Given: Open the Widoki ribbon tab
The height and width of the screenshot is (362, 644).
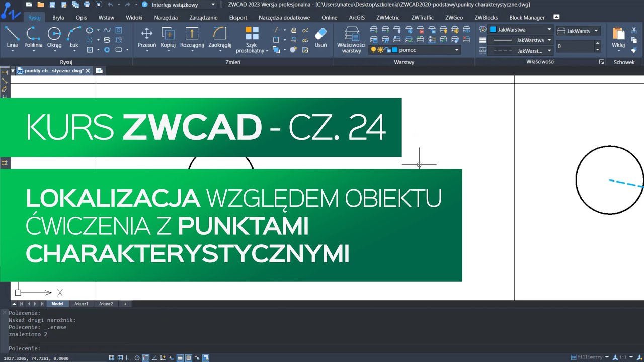Looking at the screenshot, I should coord(134,17).
